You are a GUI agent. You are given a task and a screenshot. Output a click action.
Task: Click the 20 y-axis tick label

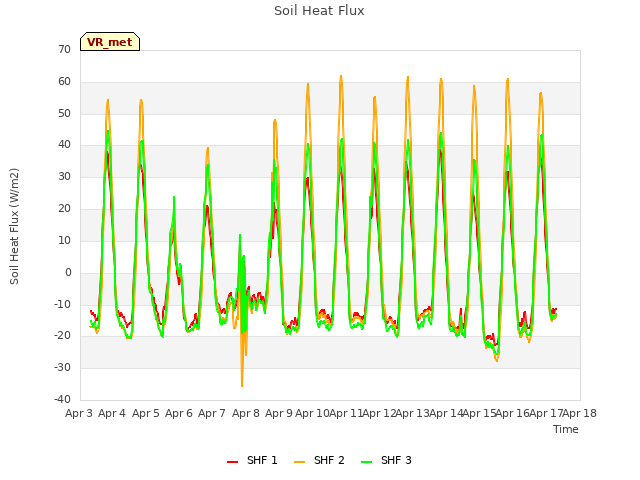pos(64,208)
